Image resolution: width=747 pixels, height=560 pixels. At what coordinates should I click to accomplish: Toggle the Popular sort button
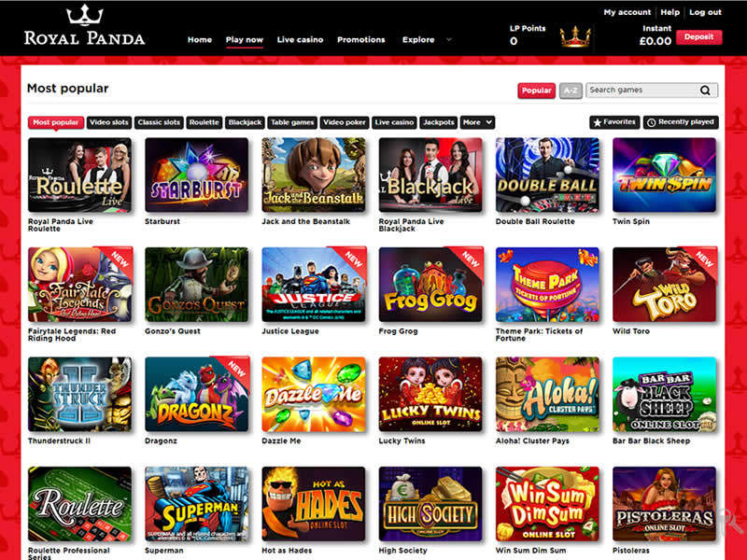[x=536, y=91]
